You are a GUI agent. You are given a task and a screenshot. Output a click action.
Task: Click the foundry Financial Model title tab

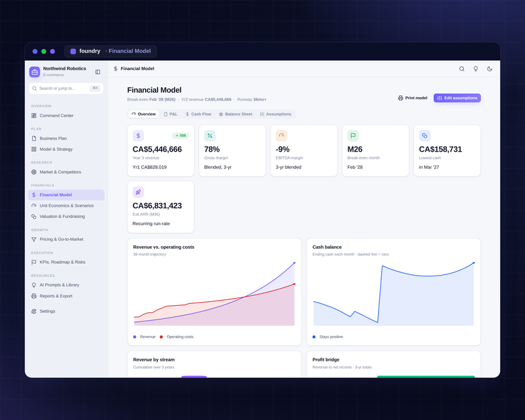110,51
